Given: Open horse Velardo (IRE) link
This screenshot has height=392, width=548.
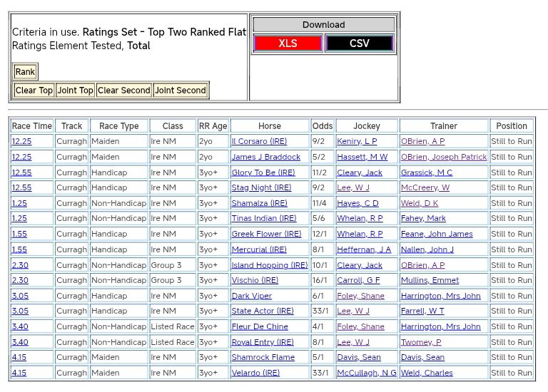Looking at the screenshot, I should 255,373.
